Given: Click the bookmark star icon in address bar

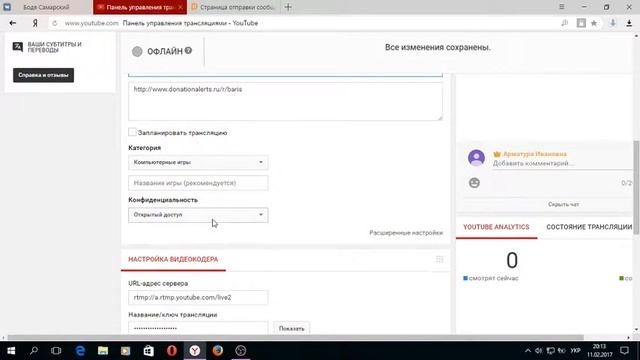Looking at the screenshot, I should click(594, 23).
